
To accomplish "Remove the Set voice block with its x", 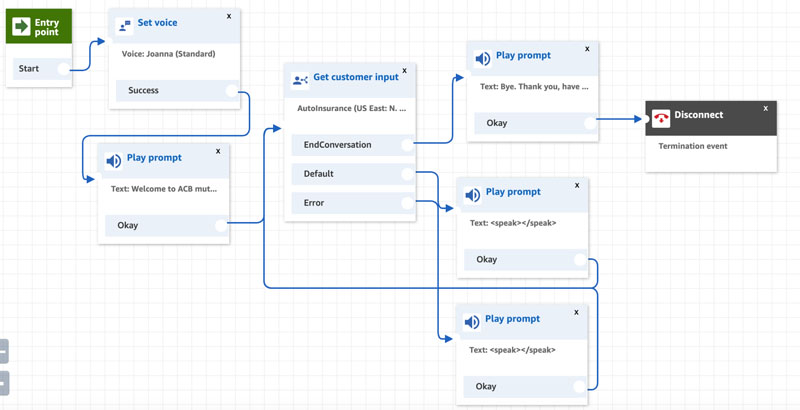I will tap(229, 16).
